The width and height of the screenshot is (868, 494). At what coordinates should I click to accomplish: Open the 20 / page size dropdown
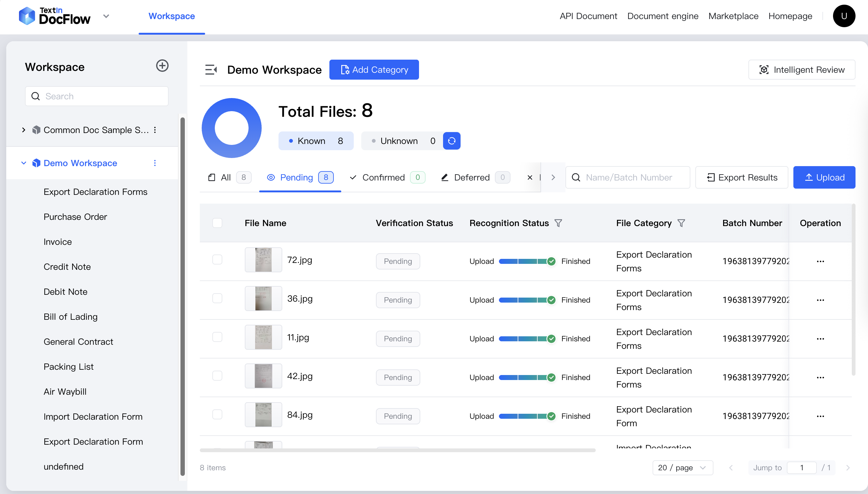(683, 467)
